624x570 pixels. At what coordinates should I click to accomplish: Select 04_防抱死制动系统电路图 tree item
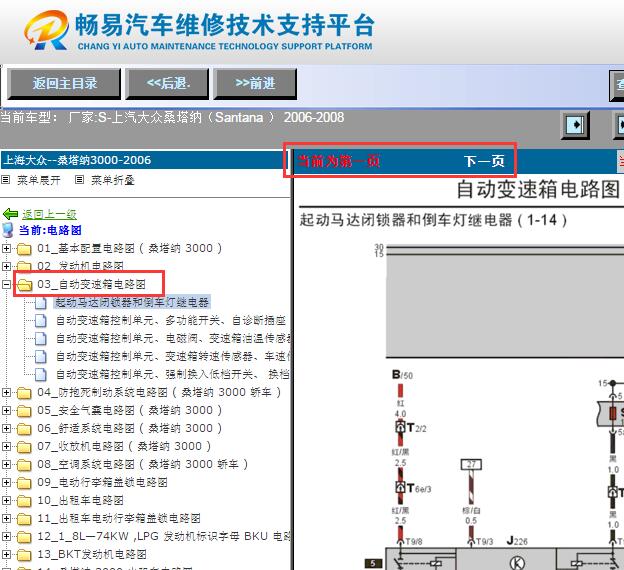point(159,392)
